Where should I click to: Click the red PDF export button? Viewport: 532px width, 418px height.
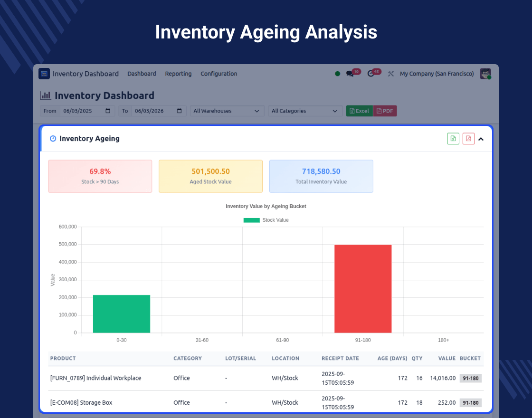tap(385, 111)
